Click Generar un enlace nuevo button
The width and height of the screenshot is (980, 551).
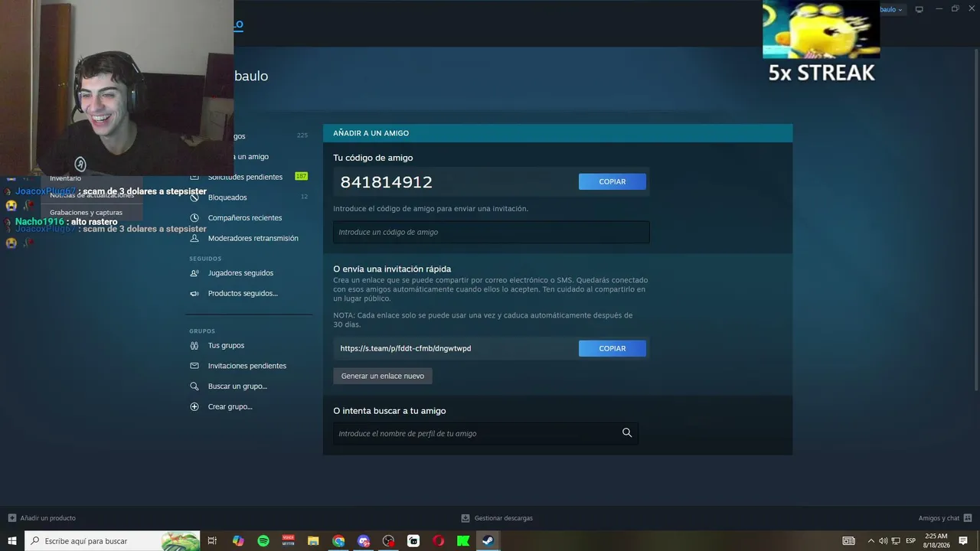click(383, 376)
